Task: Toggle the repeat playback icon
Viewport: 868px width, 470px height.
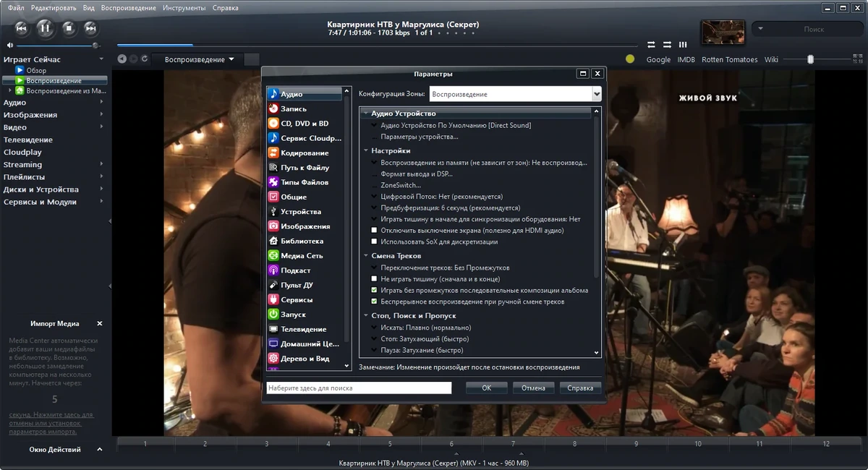Action: [x=651, y=44]
